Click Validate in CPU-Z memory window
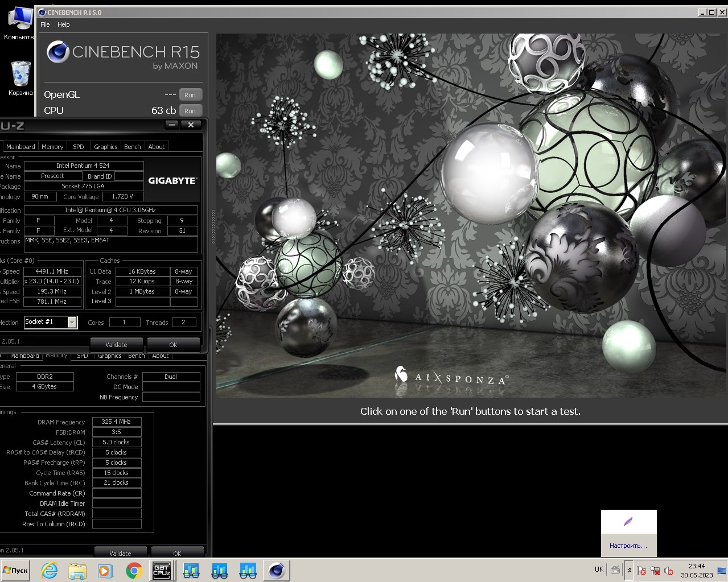 point(120,553)
